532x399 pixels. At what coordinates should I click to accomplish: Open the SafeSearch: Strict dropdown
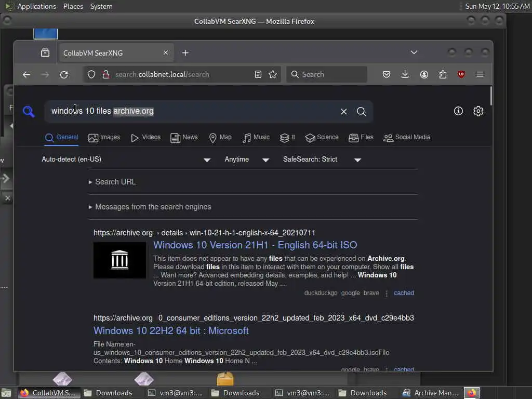(x=322, y=159)
